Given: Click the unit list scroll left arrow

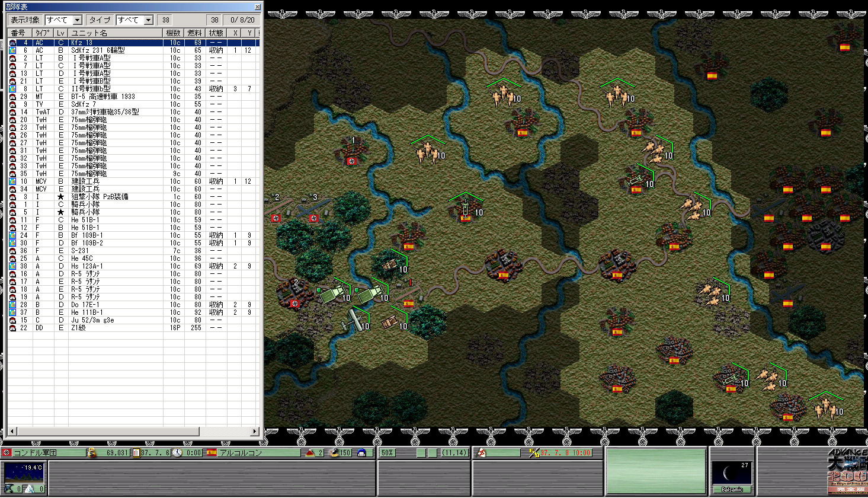Looking at the screenshot, I should click(12, 431).
